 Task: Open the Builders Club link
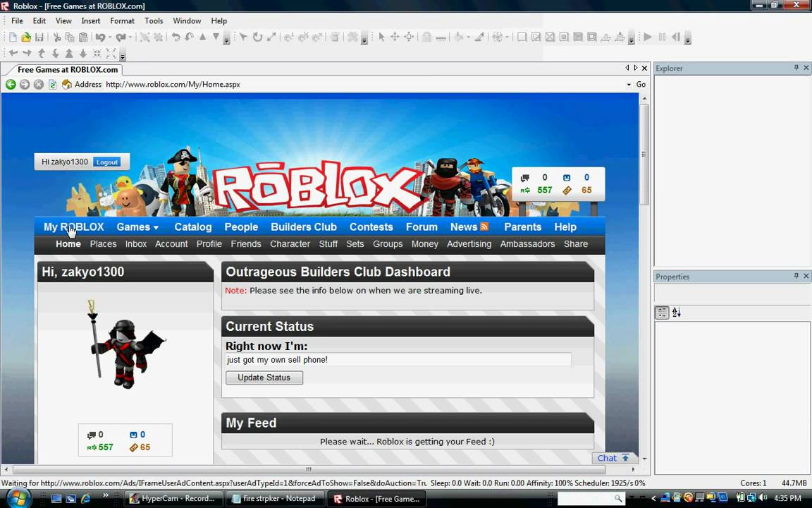[x=304, y=226]
